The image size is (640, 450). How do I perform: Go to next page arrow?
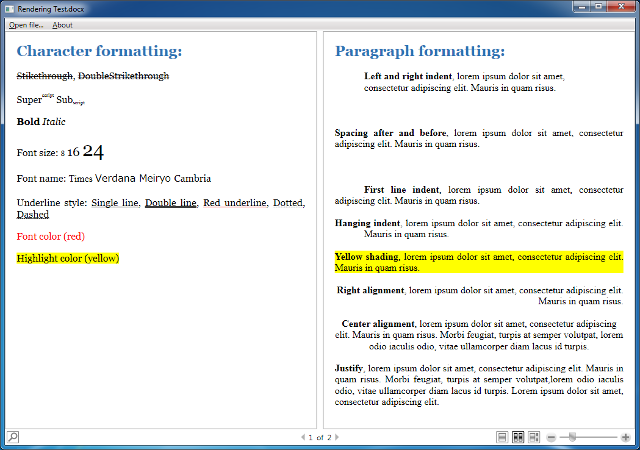click(x=337, y=437)
